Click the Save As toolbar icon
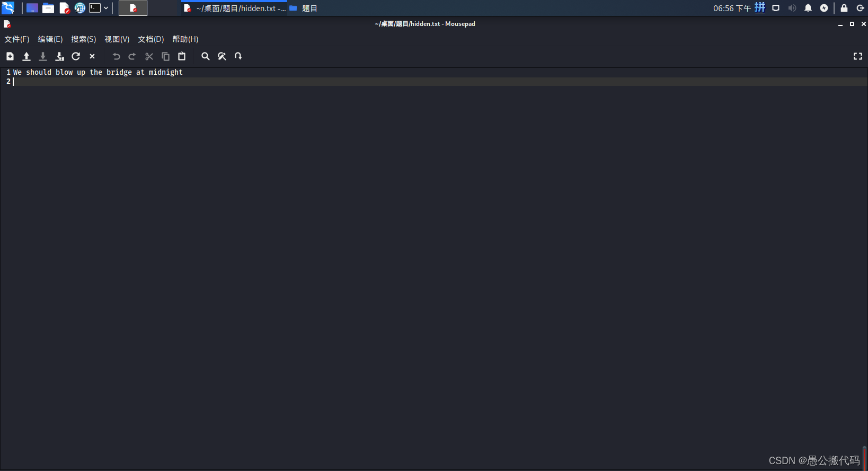Image resolution: width=868 pixels, height=471 pixels. (59, 56)
